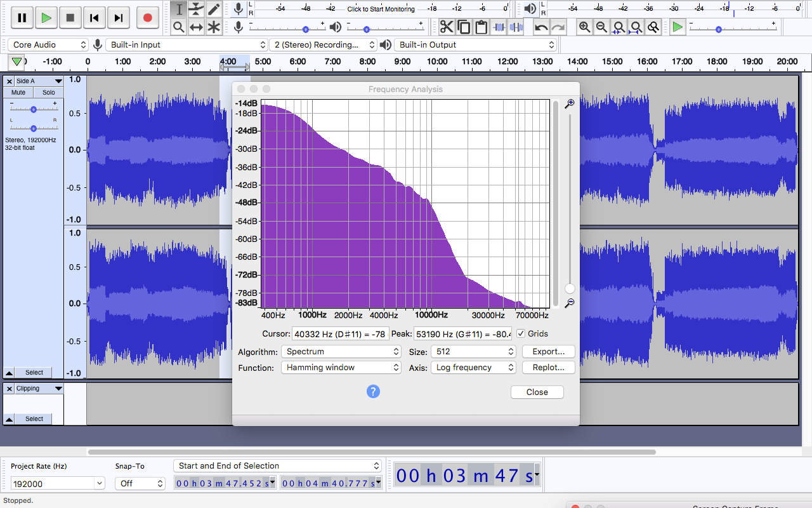
Task: Click the Record button
Action: [147, 18]
